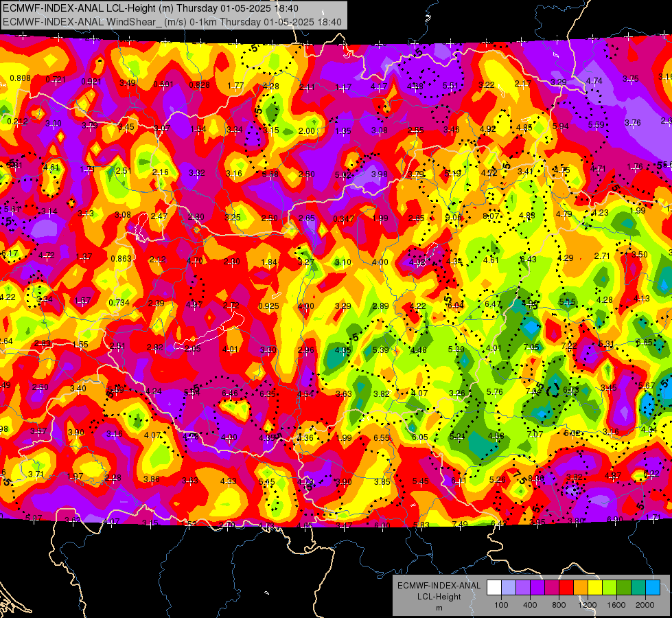Click the lime green legend swatch
This screenshot has width=672, height=618.
(x=609, y=588)
